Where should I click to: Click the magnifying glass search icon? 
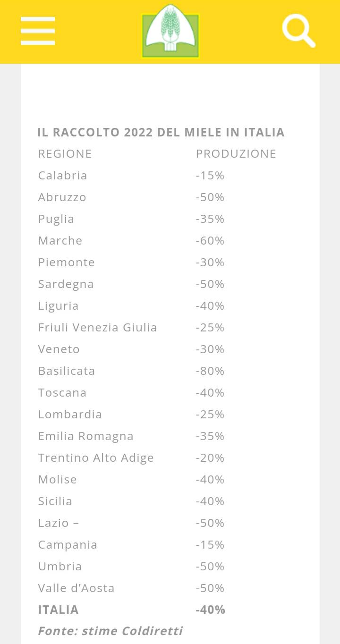[299, 30]
